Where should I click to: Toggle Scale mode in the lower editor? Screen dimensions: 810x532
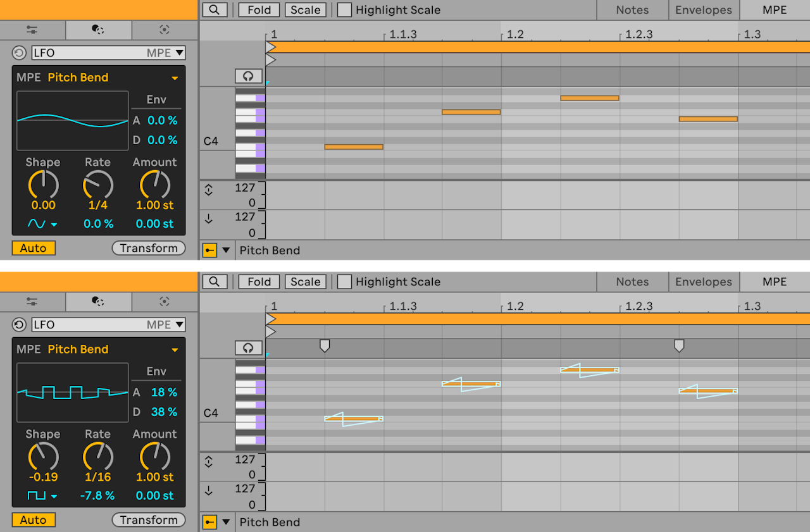click(305, 281)
